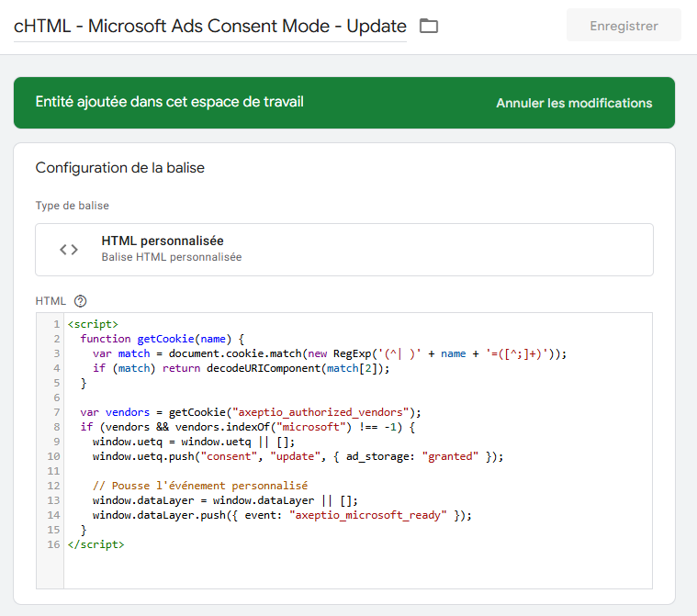The width and height of the screenshot is (697, 616).
Task: Click line number 11 in the editor gutter
Action: 53,471
